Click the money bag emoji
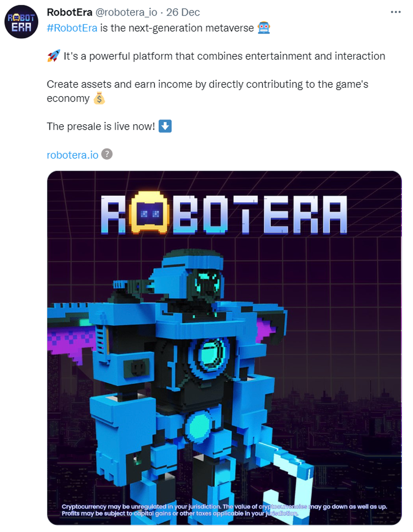This screenshot has height=532, width=413. 99,99
